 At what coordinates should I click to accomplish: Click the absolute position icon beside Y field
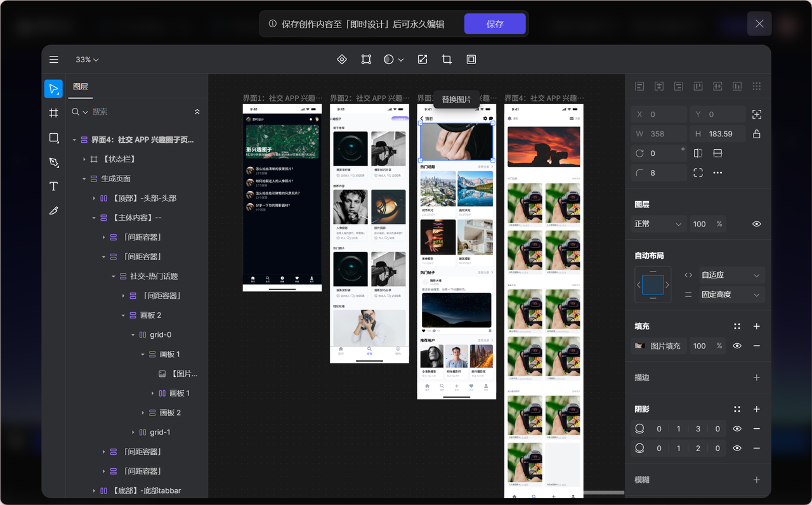click(756, 114)
